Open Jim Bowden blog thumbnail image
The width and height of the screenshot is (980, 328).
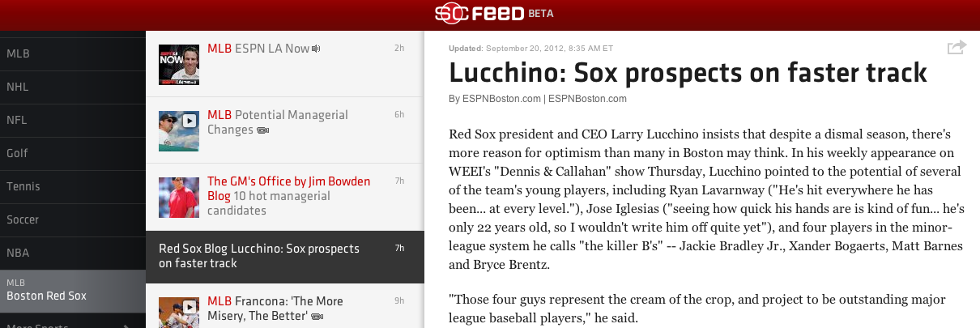pyautogui.click(x=179, y=197)
